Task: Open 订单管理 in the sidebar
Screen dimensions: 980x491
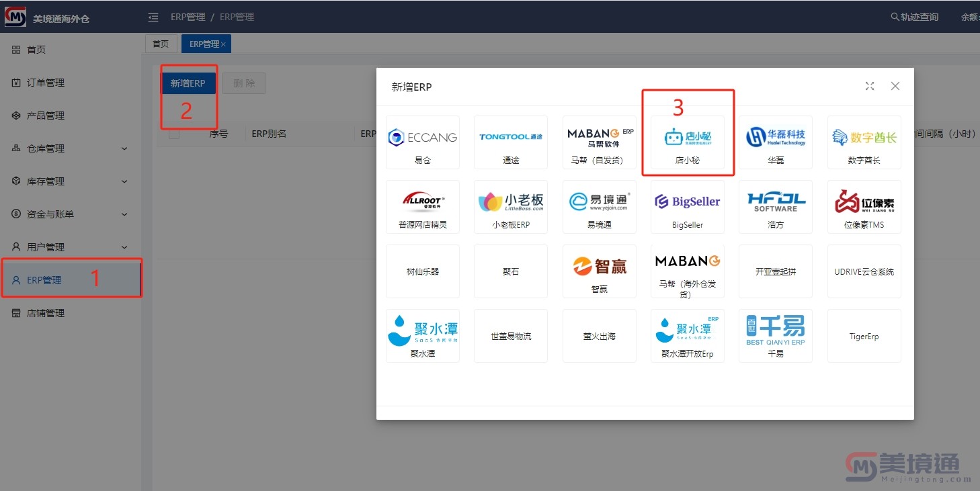Action: click(x=71, y=83)
